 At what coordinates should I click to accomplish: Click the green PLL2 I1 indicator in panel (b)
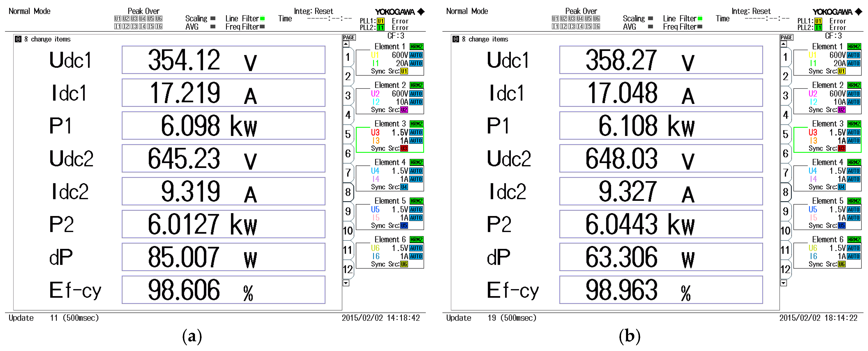coord(818,28)
